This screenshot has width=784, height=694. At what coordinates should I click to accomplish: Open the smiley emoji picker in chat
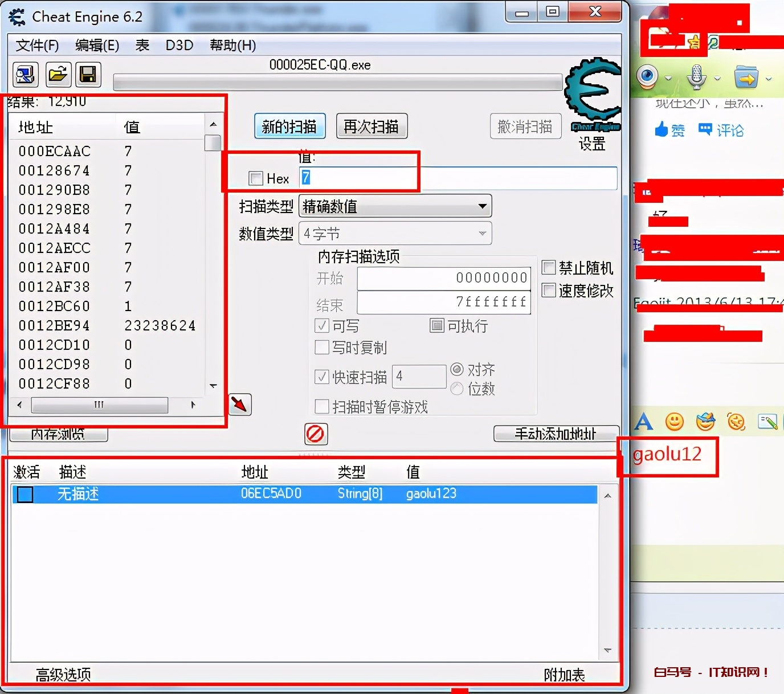[675, 422]
